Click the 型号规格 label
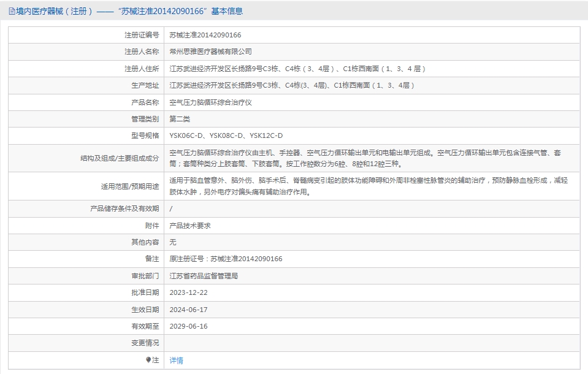The width and height of the screenshot is (588, 374). coord(145,135)
